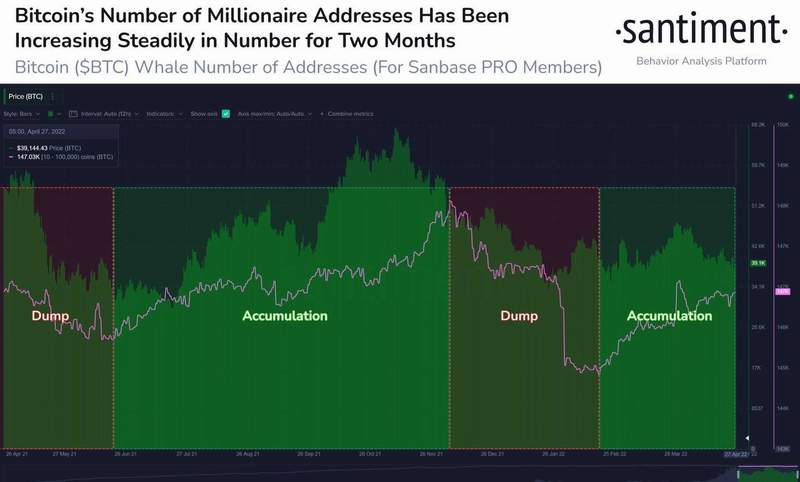Image resolution: width=800 pixels, height=482 pixels.
Task: Click the first Accumulation zone label
Action: click(x=285, y=316)
